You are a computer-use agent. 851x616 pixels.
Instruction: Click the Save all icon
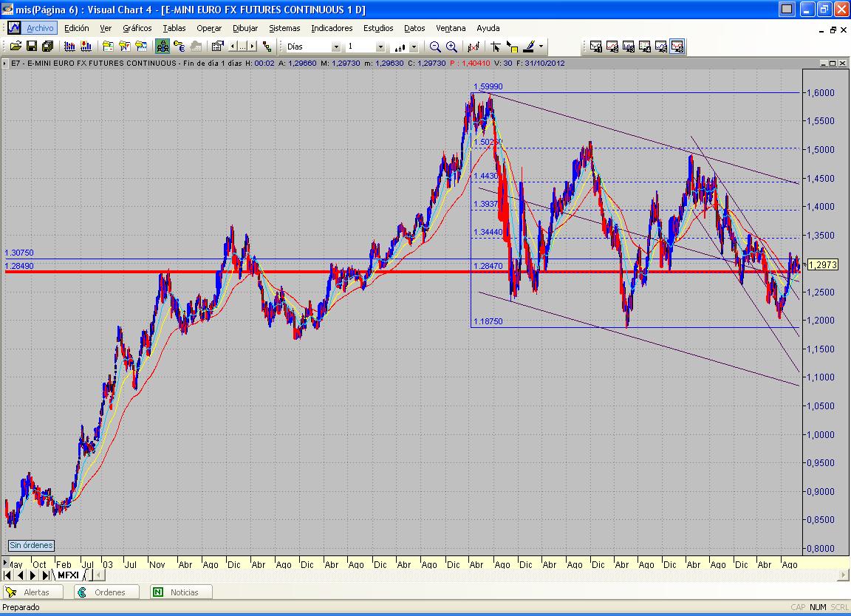tap(48, 47)
